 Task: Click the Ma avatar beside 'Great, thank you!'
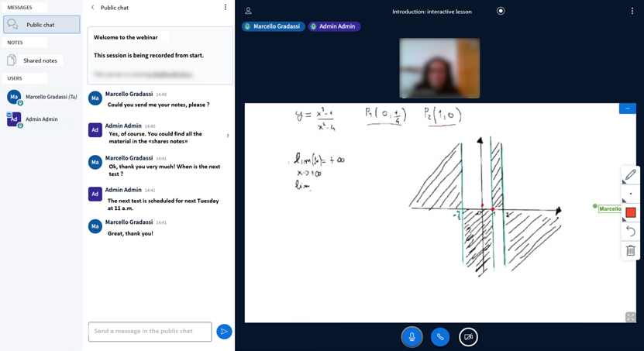pos(95,226)
